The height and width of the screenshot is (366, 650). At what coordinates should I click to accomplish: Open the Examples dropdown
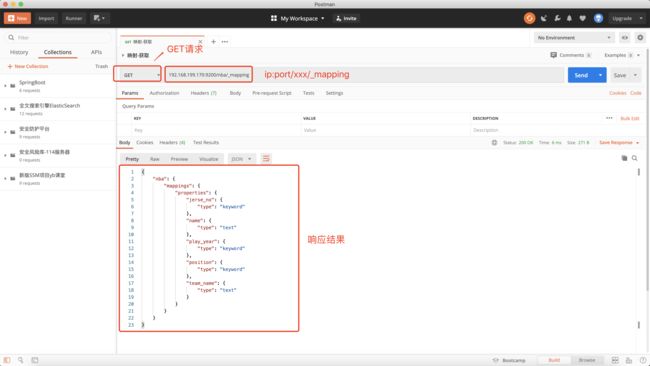(x=622, y=55)
